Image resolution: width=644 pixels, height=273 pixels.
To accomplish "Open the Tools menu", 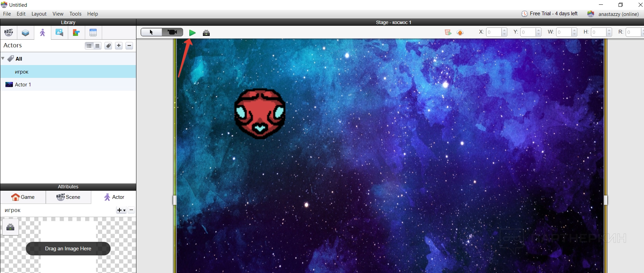I will (x=75, y=14).
